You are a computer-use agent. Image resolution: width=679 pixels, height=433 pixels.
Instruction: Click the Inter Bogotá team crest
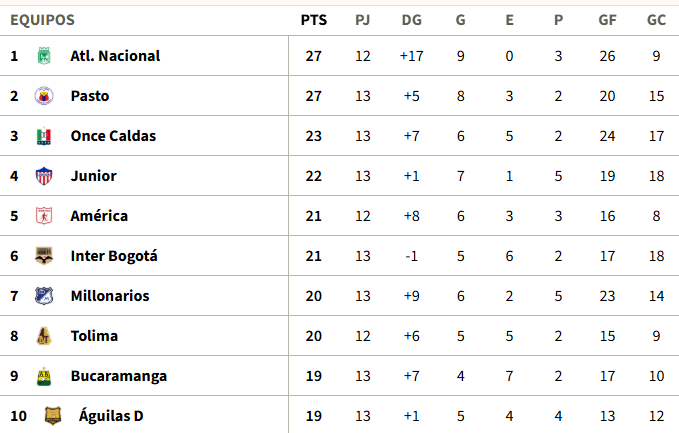43,256
